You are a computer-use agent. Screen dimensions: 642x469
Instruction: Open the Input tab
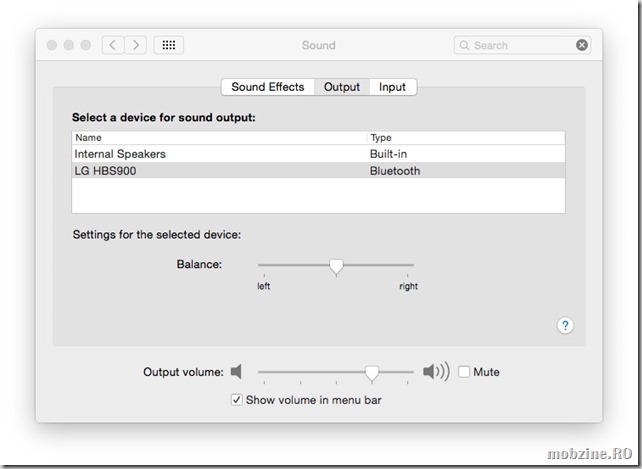[x=392, y=87]
